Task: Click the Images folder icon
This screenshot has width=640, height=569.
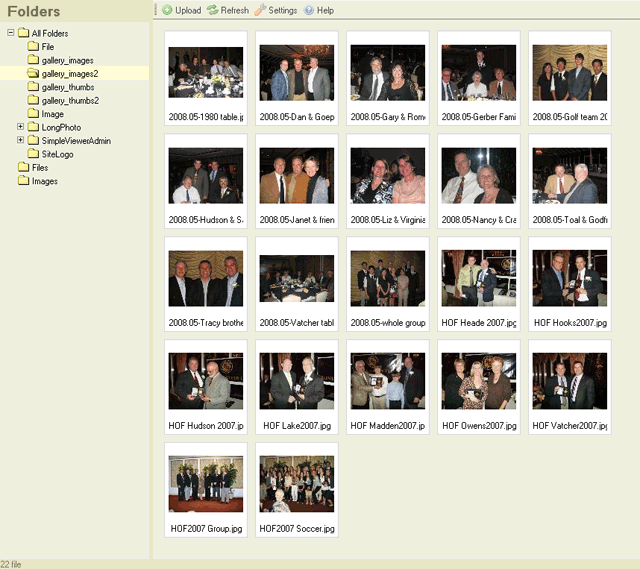Action: pyautogui.click(x=24, y=181)
